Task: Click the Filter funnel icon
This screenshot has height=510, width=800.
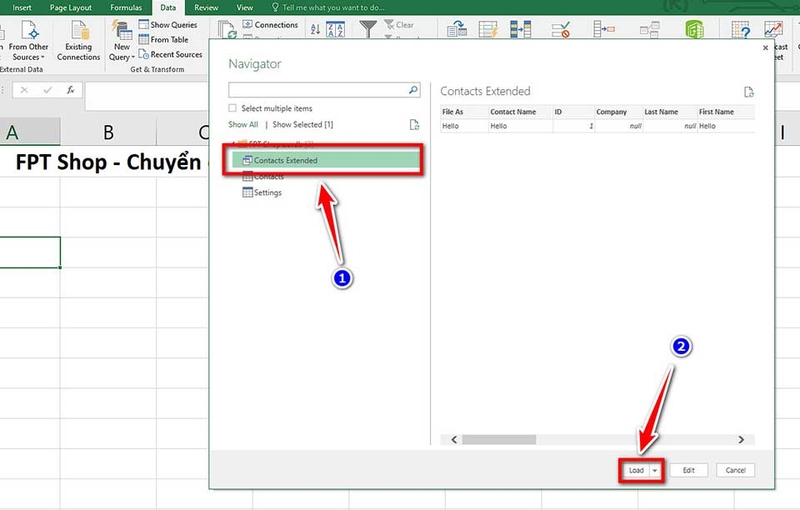Action: tap(368, 29)
